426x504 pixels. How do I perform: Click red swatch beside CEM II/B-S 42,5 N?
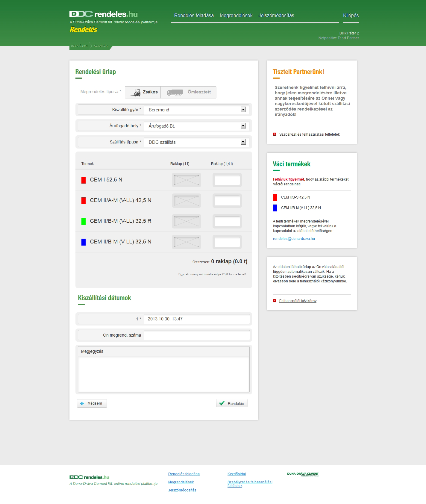click(x=275, y=197)
